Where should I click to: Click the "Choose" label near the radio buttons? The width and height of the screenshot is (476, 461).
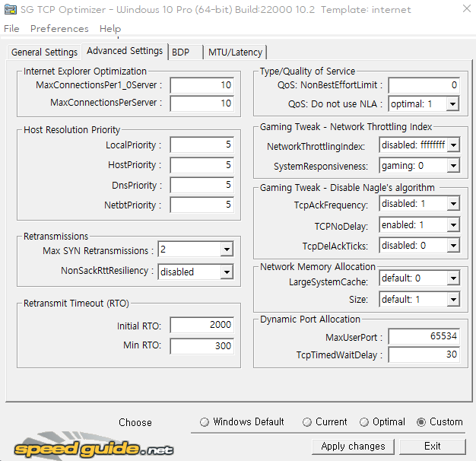135,422
